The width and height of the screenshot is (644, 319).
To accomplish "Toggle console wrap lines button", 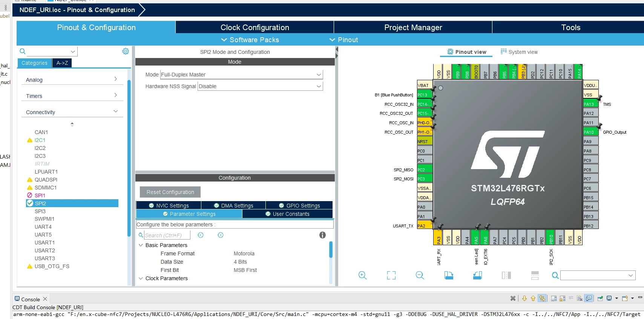I will coord(571,298).
